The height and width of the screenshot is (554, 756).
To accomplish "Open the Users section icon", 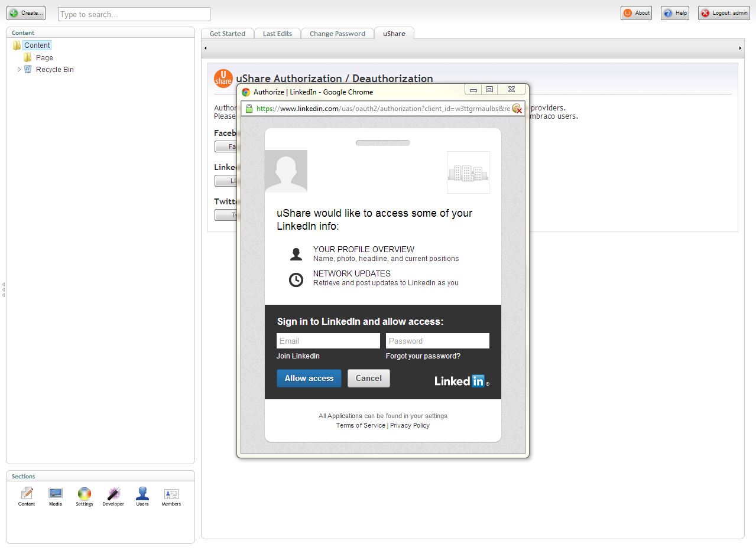I will (x=142, y=497).
